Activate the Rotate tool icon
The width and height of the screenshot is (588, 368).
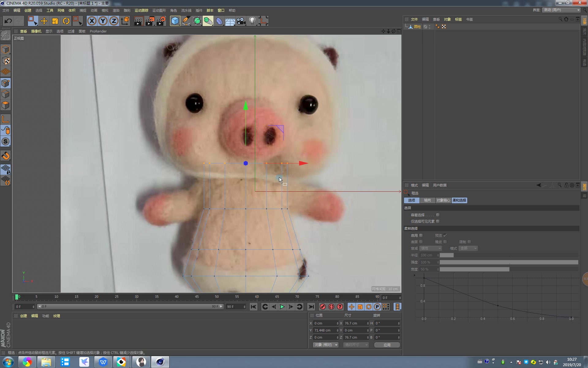(x=66, y=21)
